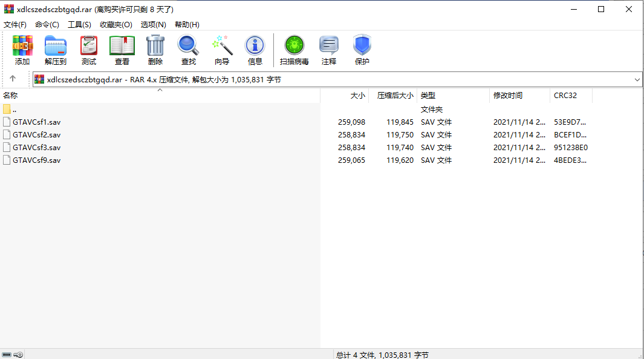
Task: Click the 测试 (Test) toolbar icon
Action: 89,45
